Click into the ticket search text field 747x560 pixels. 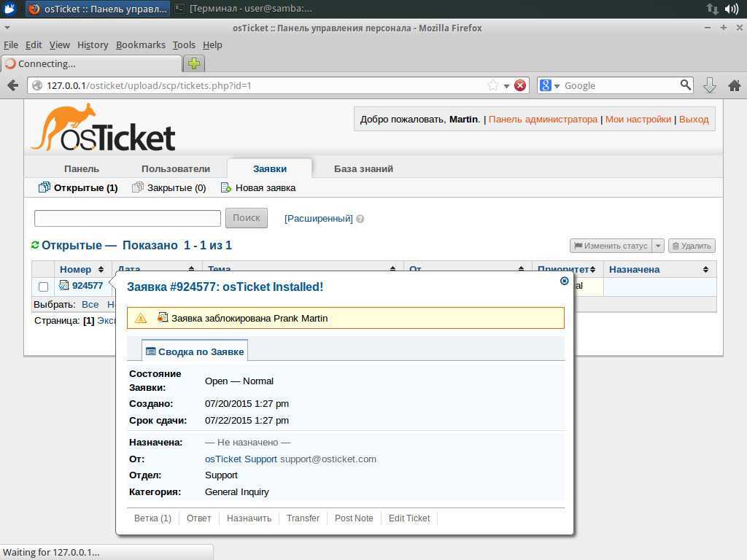[x=128, y=218]
